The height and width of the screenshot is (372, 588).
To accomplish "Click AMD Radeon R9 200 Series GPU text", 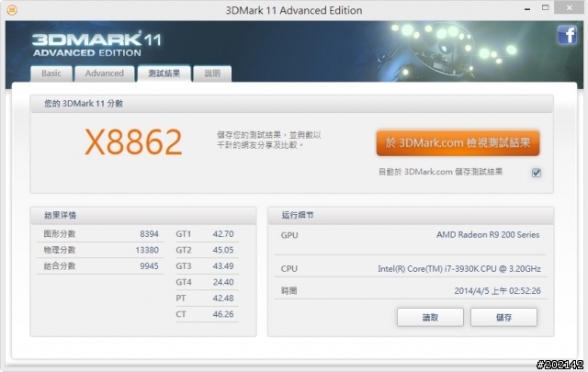I will (488, 235).
